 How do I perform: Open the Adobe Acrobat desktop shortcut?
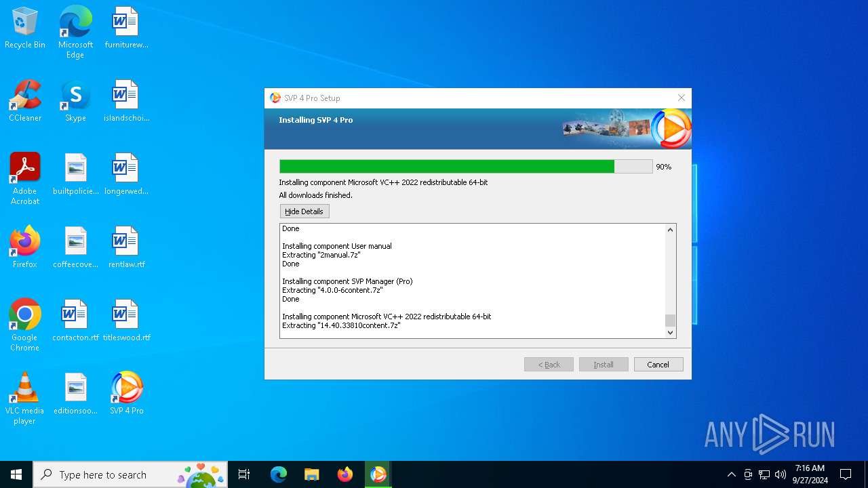point(25,179)
